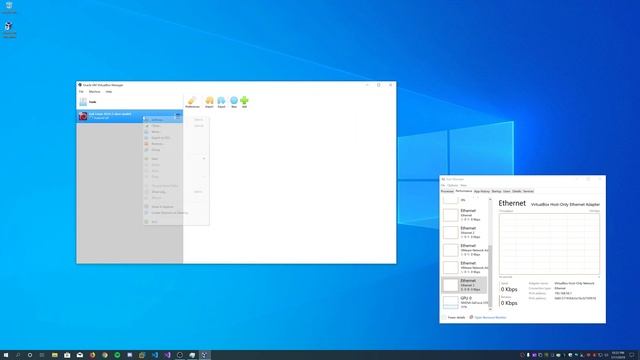Open Mail app from taskbar

[80, 355]
